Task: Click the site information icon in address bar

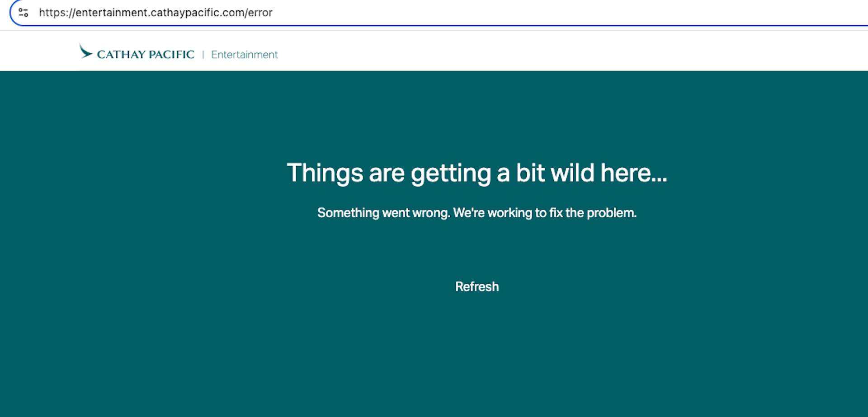Action: coord(24,13)
